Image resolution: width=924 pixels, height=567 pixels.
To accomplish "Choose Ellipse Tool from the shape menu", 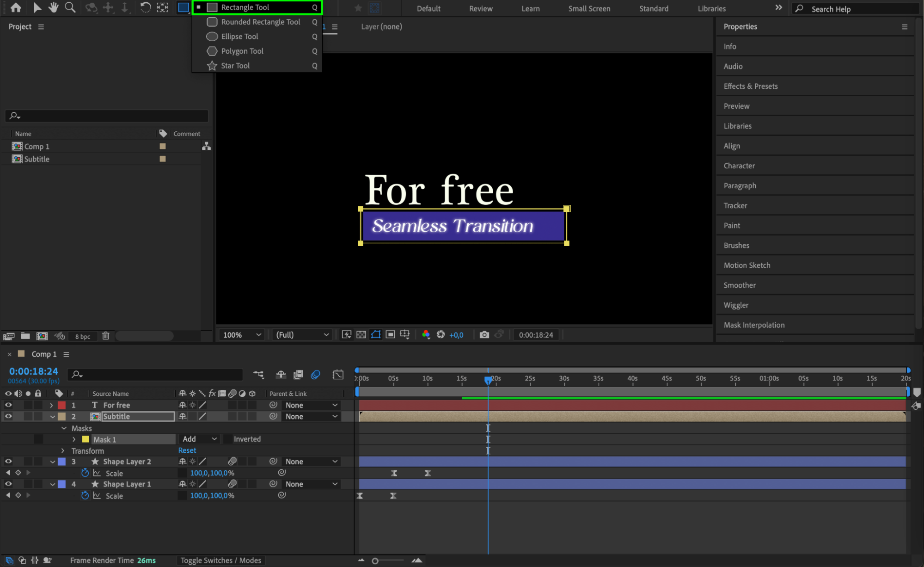I will (x=239, y=37).
